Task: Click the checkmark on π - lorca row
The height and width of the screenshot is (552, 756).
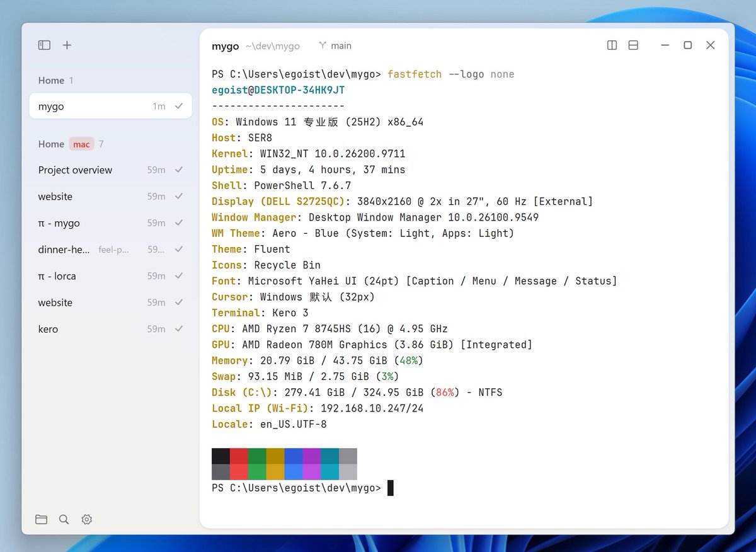Action: coord(179,275)
